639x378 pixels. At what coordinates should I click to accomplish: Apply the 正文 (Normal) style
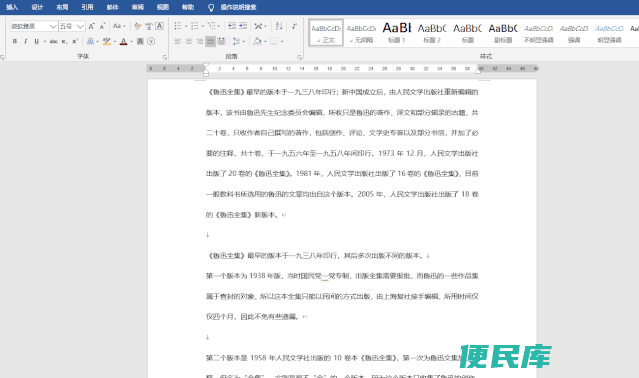click(326, 33)
